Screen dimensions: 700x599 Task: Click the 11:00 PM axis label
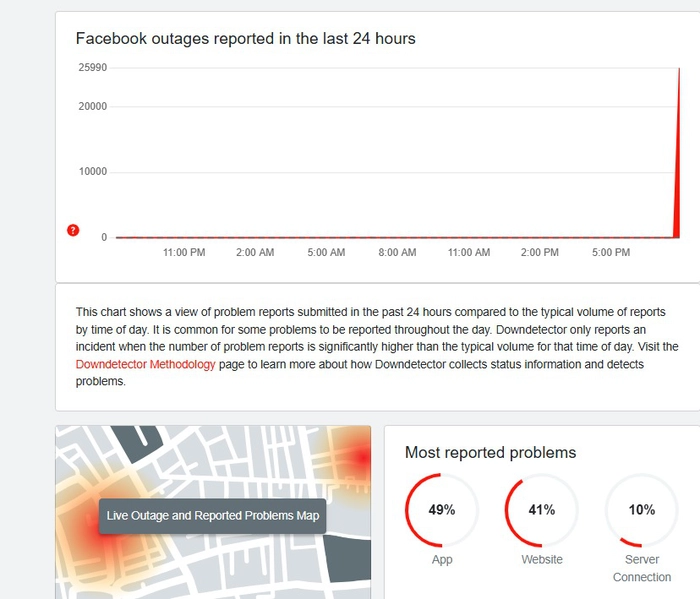[184, 253]
